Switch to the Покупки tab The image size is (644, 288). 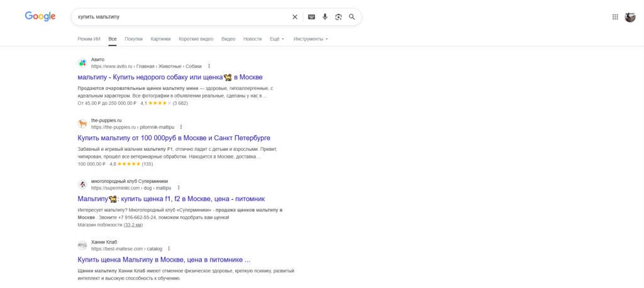point(133,39)
